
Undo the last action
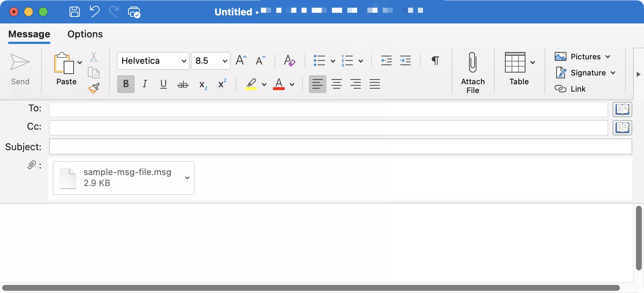[x=94, y=12]
